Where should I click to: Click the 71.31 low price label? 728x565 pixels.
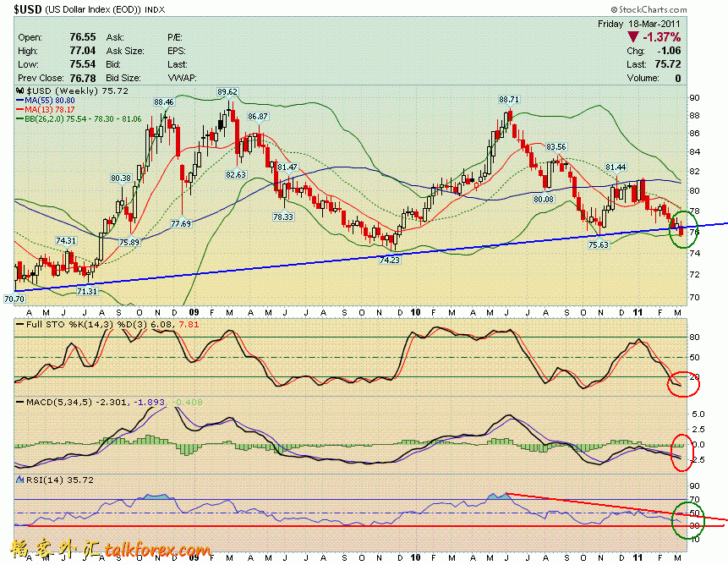pos(87,291)
